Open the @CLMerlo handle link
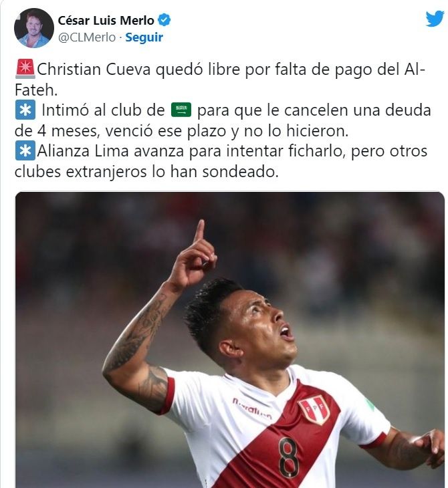 (x=87, y=37)
